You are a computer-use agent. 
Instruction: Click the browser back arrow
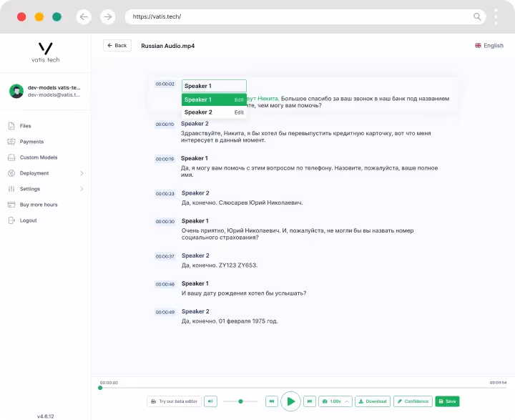click(x=84, y=16)
